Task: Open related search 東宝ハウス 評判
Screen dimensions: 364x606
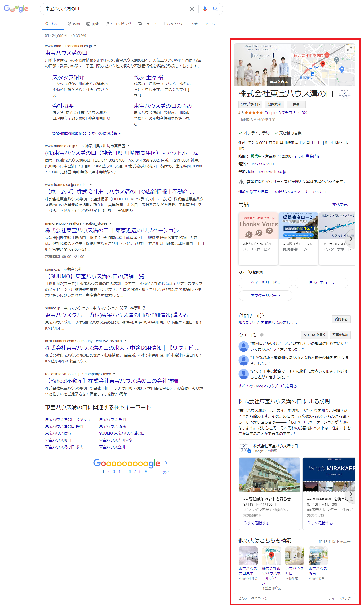Action: tap(113, 419)
